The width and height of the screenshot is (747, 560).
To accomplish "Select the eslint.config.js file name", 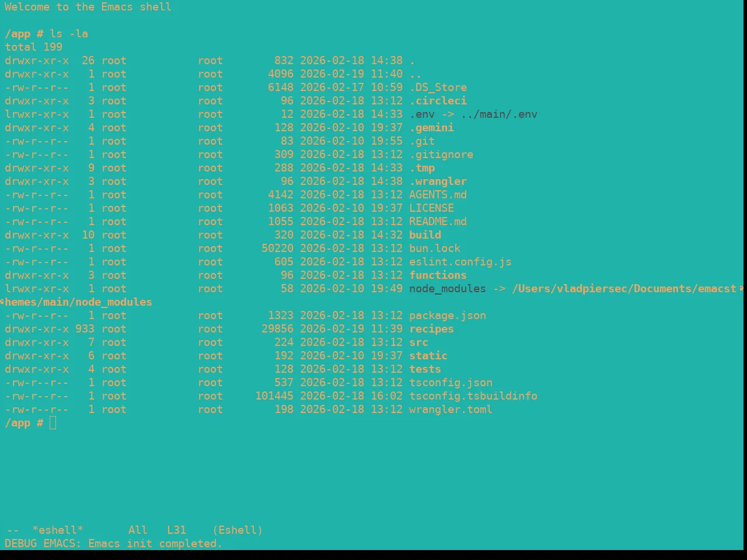I will point(460,262).
